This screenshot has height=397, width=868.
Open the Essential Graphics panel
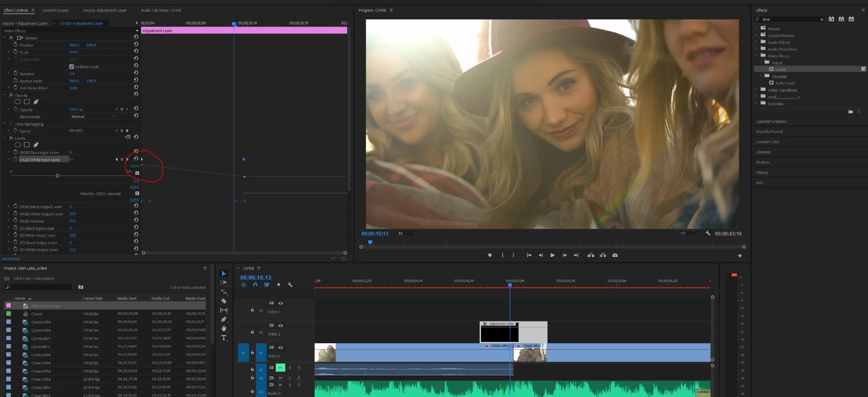pos(771,121)
